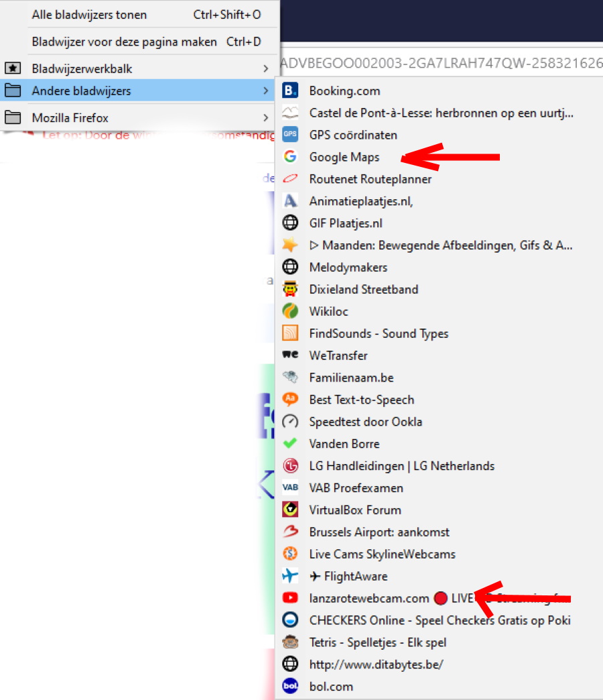Click the Tetris Spelletjes monkey icon

point(290,642)
